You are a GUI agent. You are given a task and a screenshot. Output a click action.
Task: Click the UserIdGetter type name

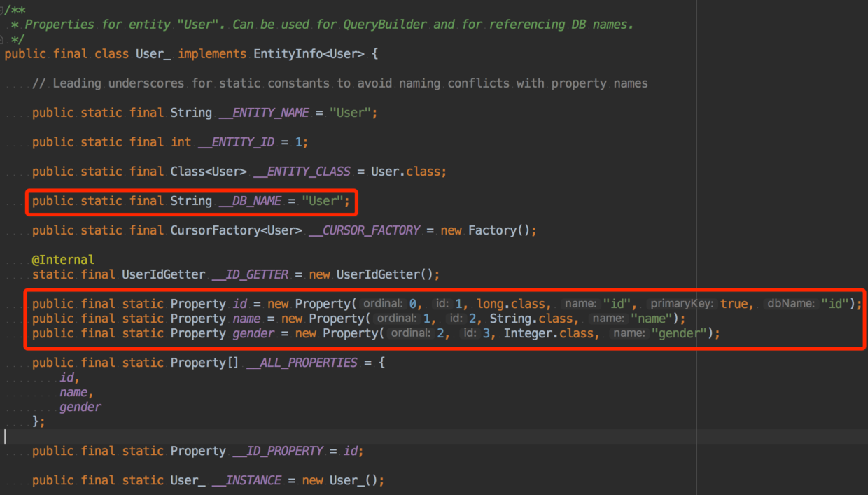pyautogui.click(x=163, y=274)
